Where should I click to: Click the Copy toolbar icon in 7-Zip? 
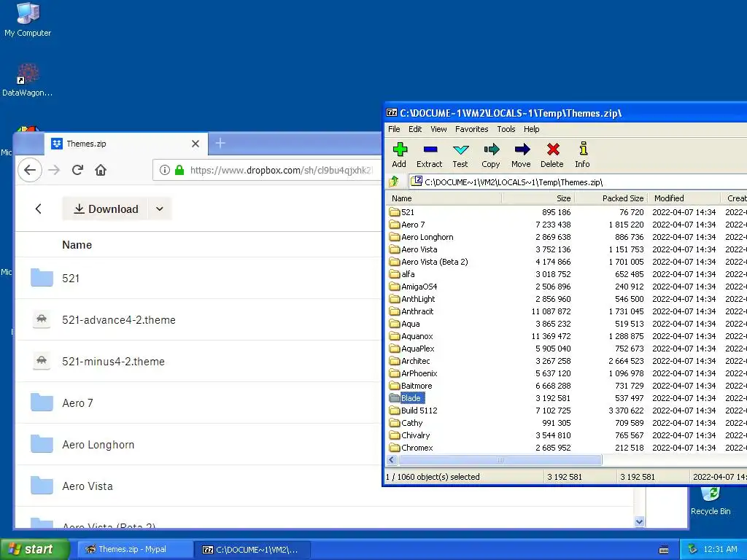(491, 155)
